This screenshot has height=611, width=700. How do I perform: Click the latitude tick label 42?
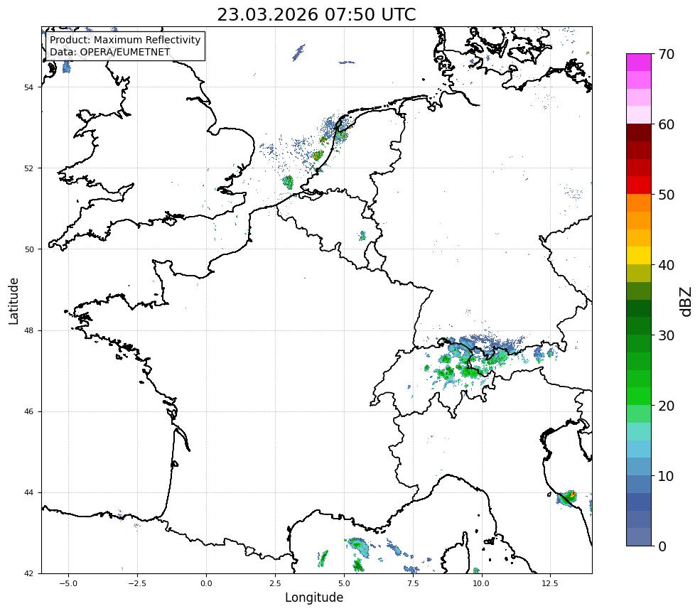coord(28,573)
